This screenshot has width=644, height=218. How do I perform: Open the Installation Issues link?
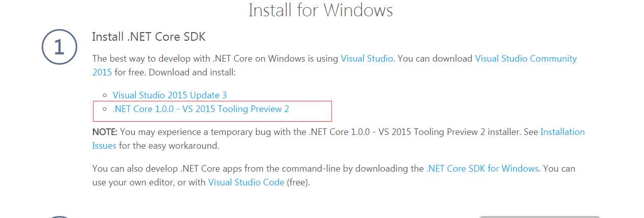click(339, 139)
